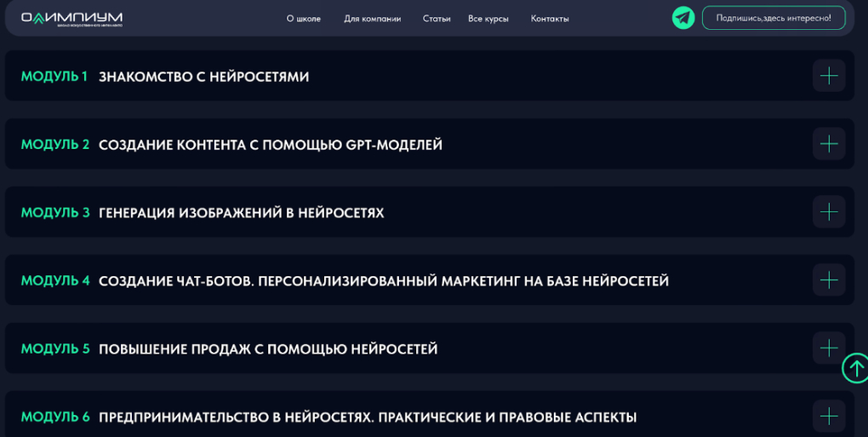
Task: Expand Модуль 2 with its plus button
Action: point(829,143)
